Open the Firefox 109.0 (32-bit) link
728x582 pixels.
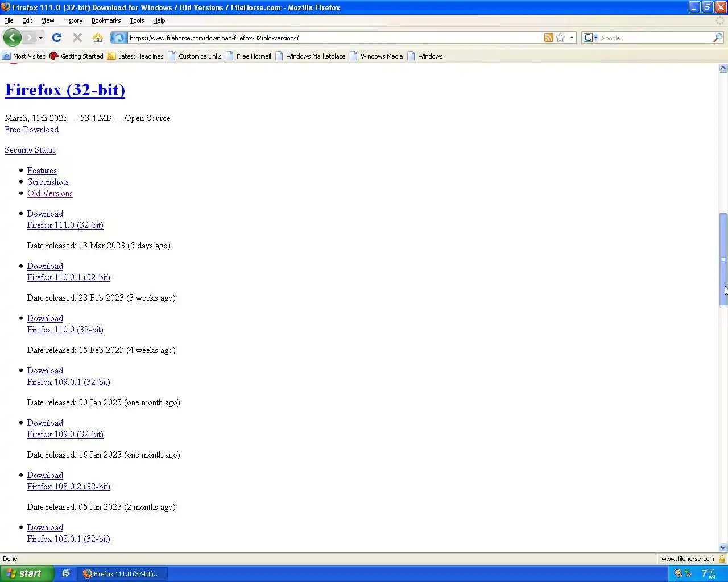coord(65,434)
